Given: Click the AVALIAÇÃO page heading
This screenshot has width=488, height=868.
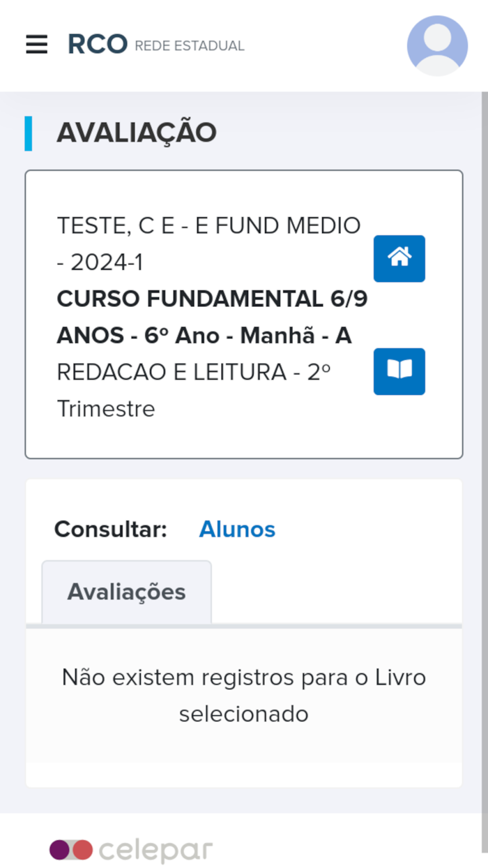Looking at the screenshot, I should (x=137, y=132).
